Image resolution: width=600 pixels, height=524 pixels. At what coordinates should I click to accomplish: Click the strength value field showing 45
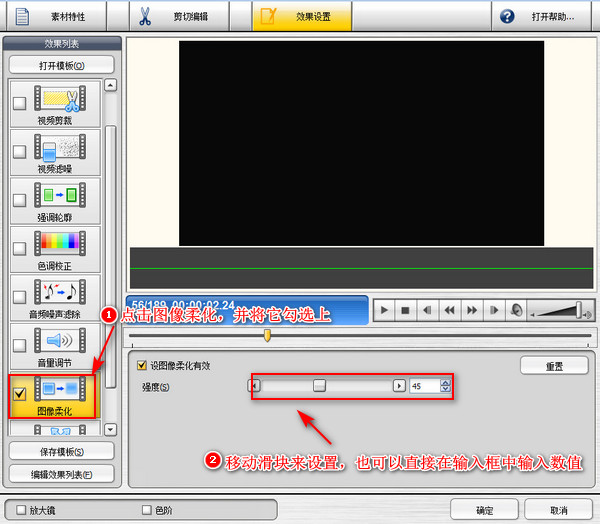[425, 386]
